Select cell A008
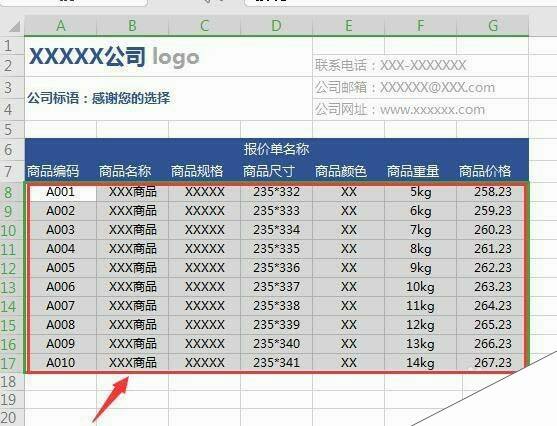This screenshot has height=426, width=557. [x=61, y=325]
